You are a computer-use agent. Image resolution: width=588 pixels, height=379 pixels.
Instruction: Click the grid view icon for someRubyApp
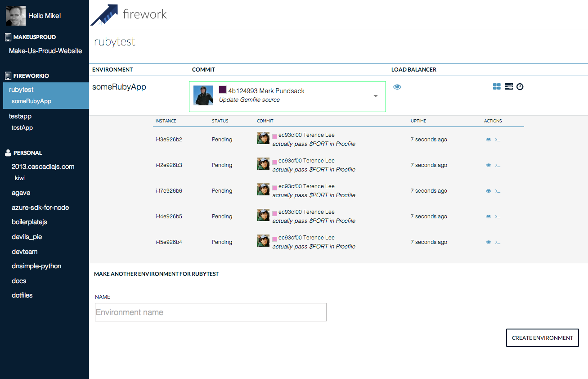tap(497, 86)
